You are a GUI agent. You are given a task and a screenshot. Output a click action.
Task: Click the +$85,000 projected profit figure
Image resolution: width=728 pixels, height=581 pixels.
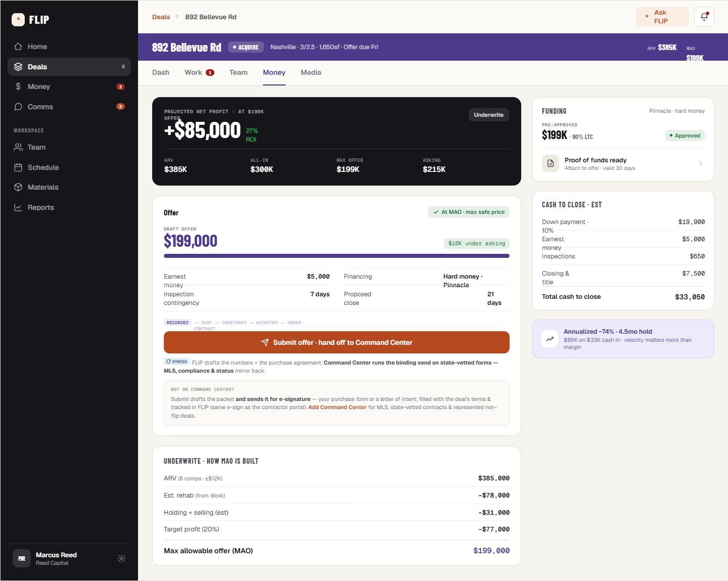pos(202,130)
